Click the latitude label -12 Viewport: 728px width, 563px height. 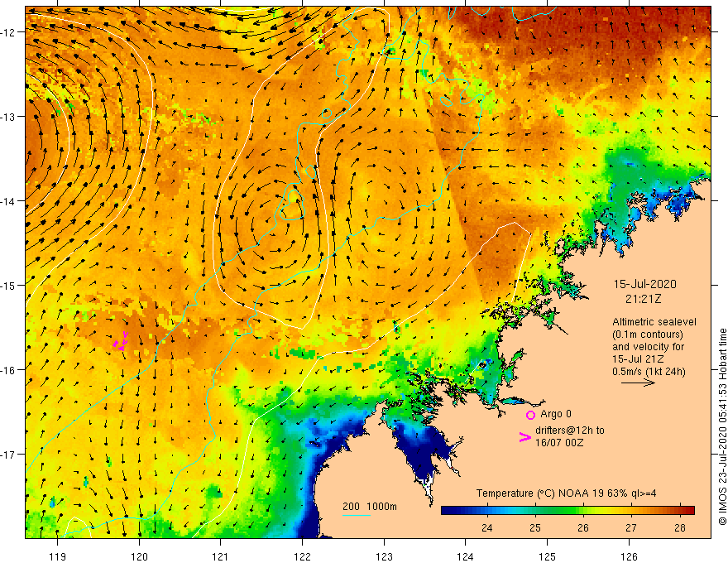8,32
